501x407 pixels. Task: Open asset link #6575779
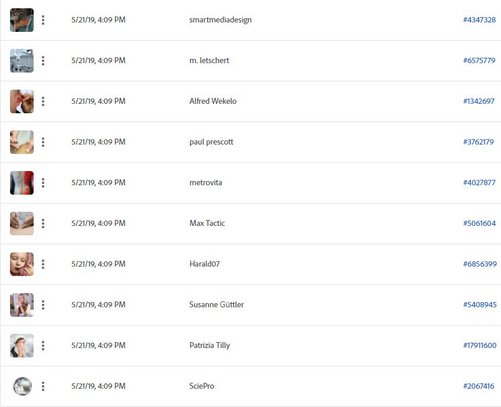pyautogui.click(x=479, y=60)
